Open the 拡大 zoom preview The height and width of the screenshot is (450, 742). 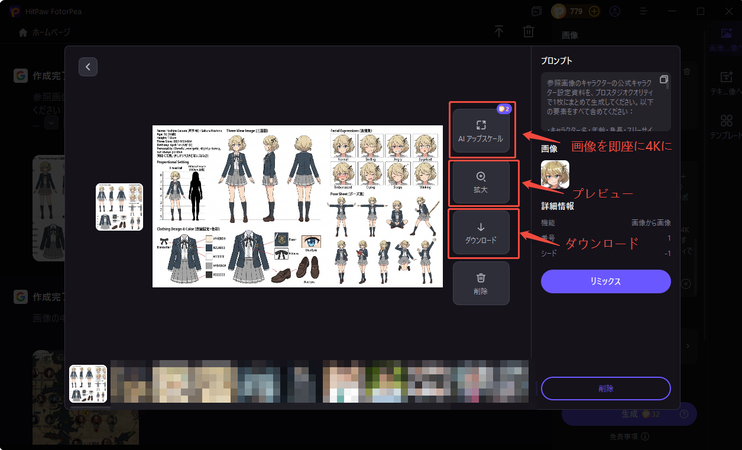click(x=481, y=182)
